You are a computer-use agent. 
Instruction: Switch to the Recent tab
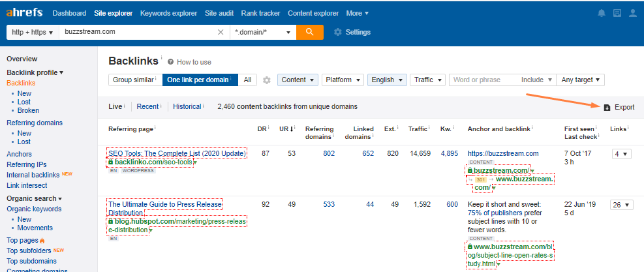click(x=147, y=106)
